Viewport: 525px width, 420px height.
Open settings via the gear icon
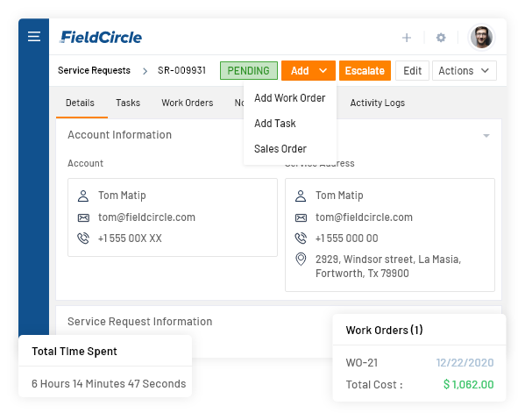[441, 38]
